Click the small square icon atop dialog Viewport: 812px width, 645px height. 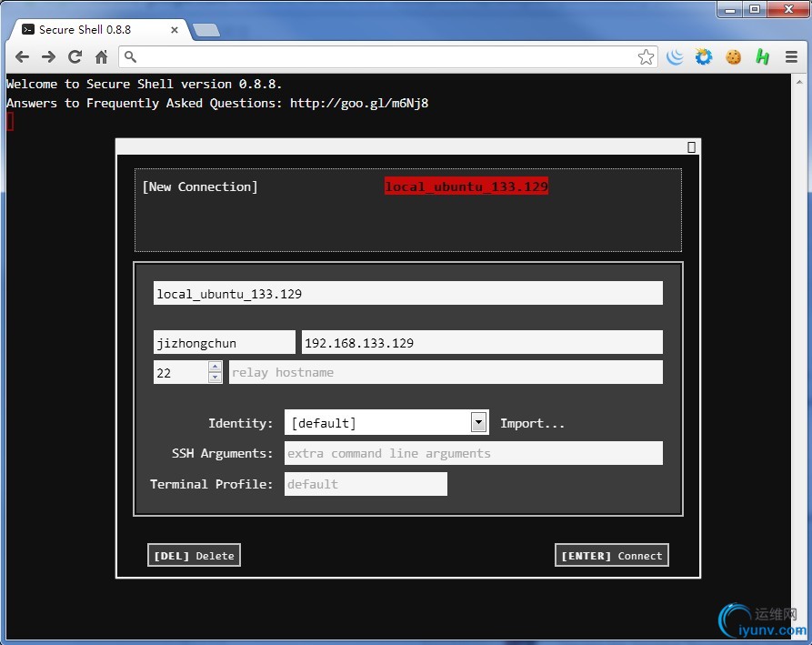691,147
